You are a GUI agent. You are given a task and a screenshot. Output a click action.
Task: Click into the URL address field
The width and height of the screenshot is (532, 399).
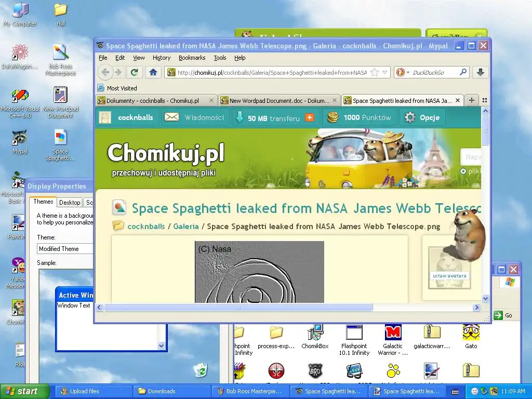pos(272,72)
